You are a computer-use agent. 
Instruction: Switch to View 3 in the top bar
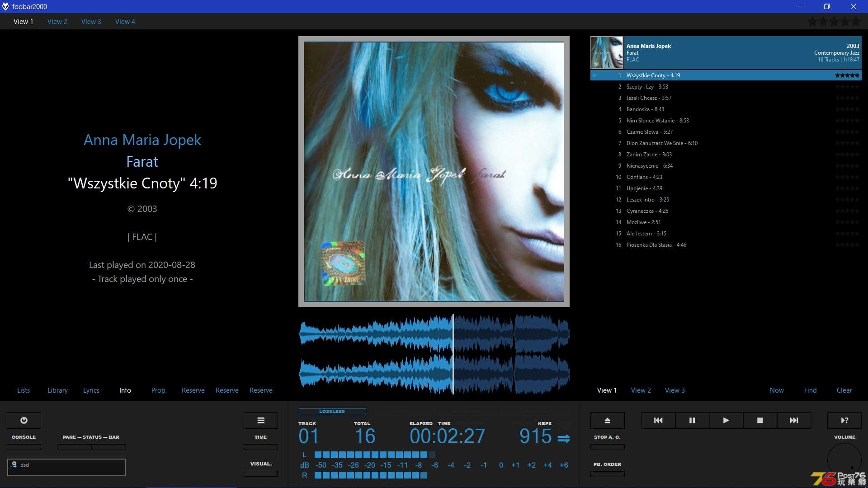point(91,21)
